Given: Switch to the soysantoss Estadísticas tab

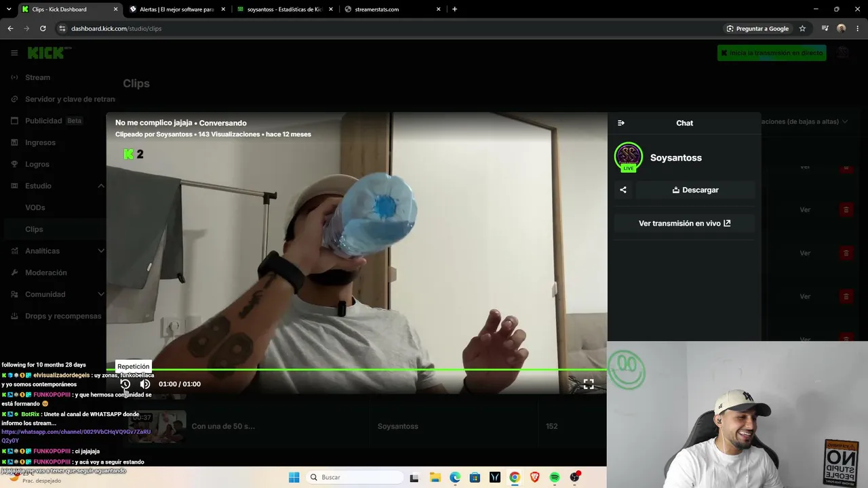Looking at the screenshot, I should [x=285, y=9].
